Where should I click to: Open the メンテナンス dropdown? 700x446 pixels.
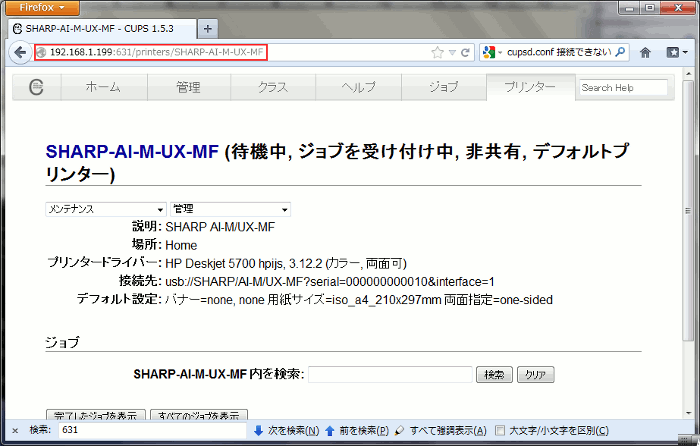(105, 209)
